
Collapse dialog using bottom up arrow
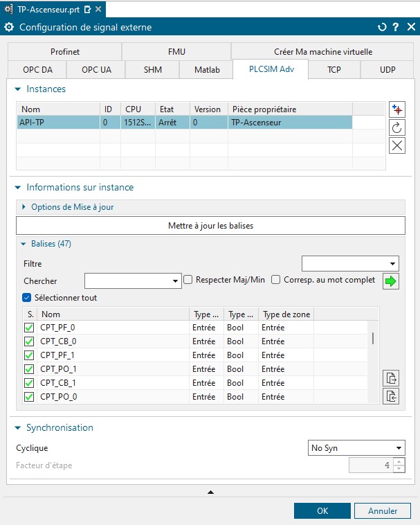[210, 492]
